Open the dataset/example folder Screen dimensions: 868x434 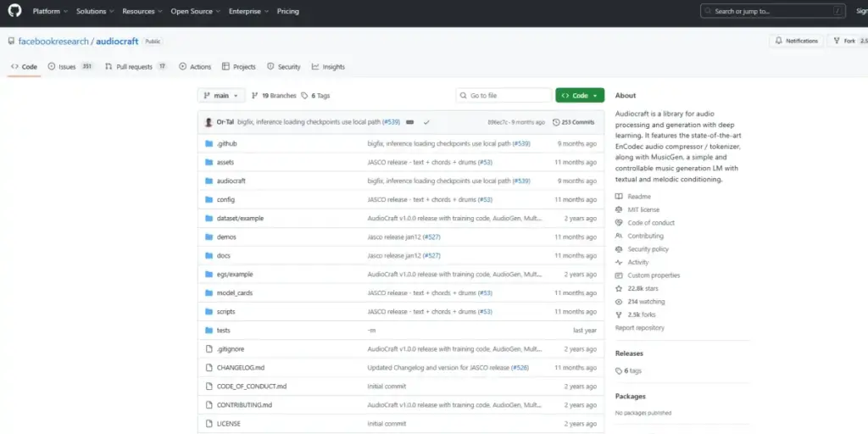coord(240,218)
